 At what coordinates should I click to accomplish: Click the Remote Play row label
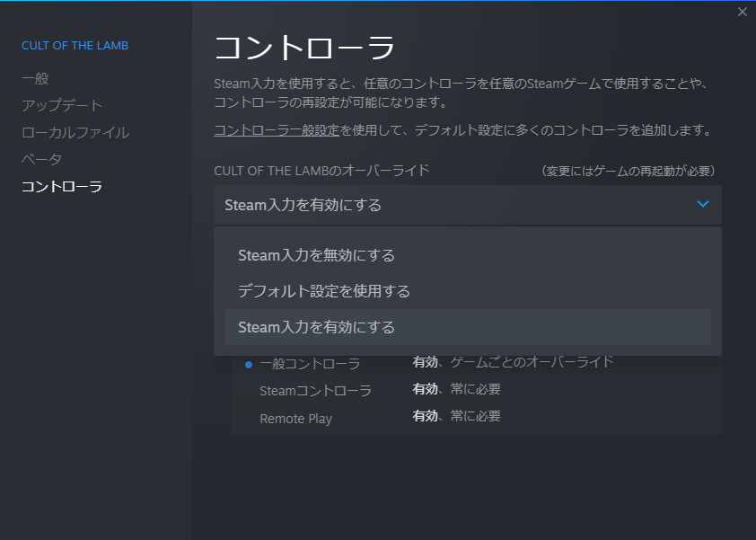click(295, 419)
